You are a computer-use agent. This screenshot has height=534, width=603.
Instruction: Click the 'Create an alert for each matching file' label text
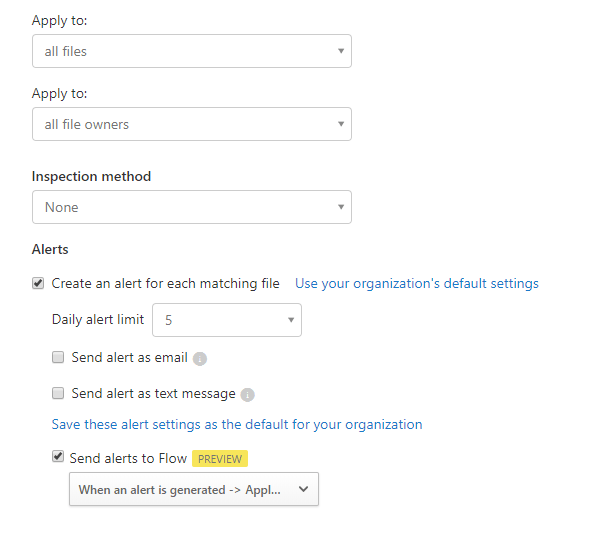(x=165, y=283)
